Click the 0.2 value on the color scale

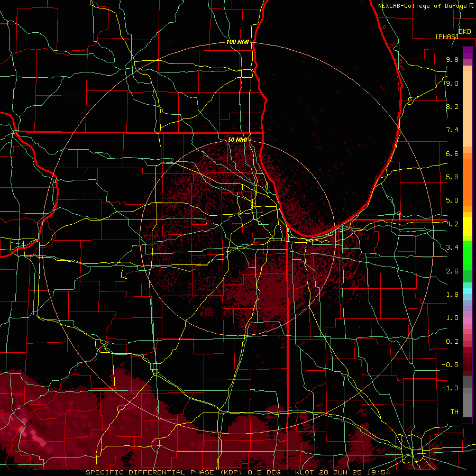452,342
